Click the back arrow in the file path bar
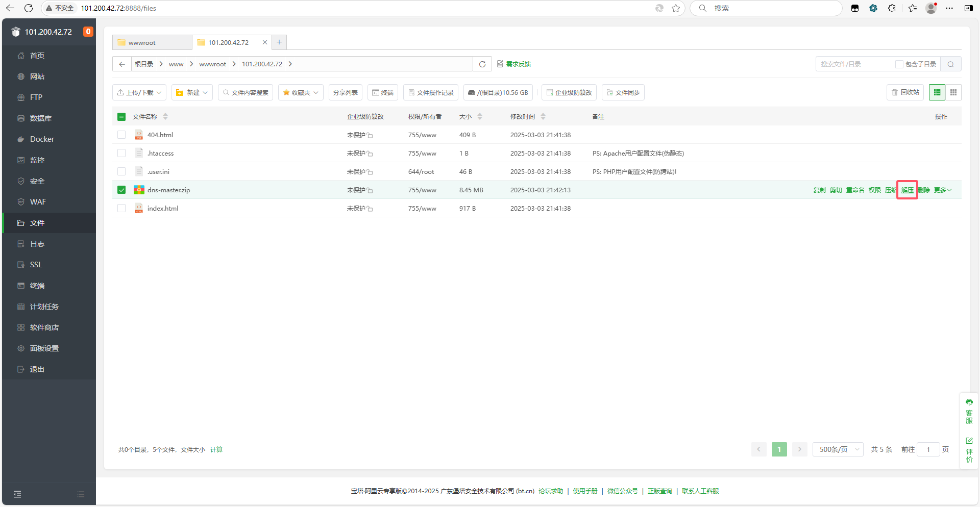The width and height of the screenshot is (980, 507). click(122, 64)
